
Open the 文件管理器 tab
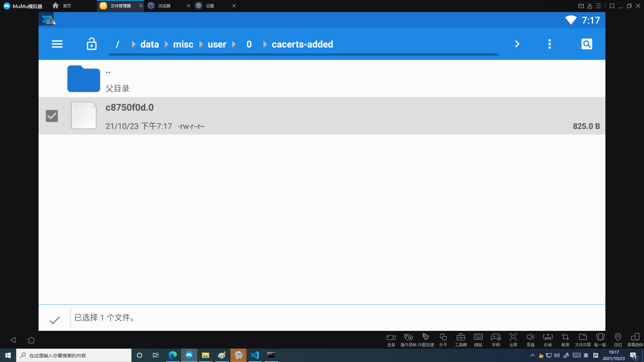[x=122, y=5]
